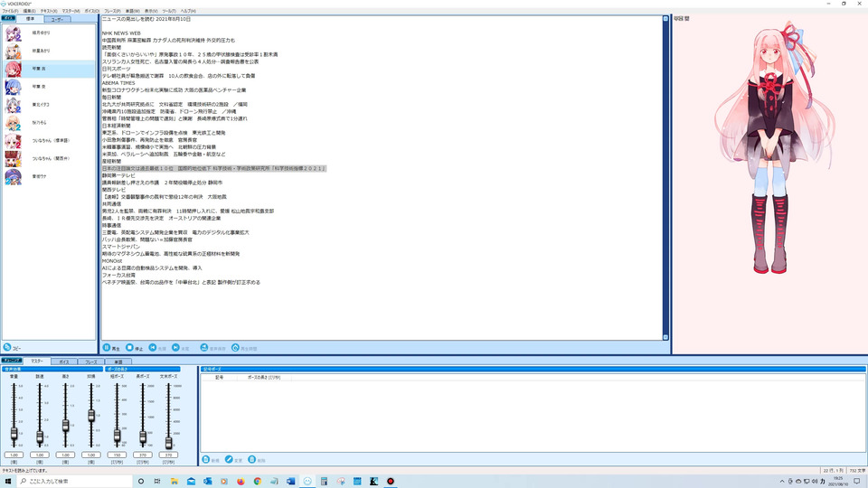868x488 pixels.
Task: Open Firefox from the taskbar
Action: (x=241, y=482)
